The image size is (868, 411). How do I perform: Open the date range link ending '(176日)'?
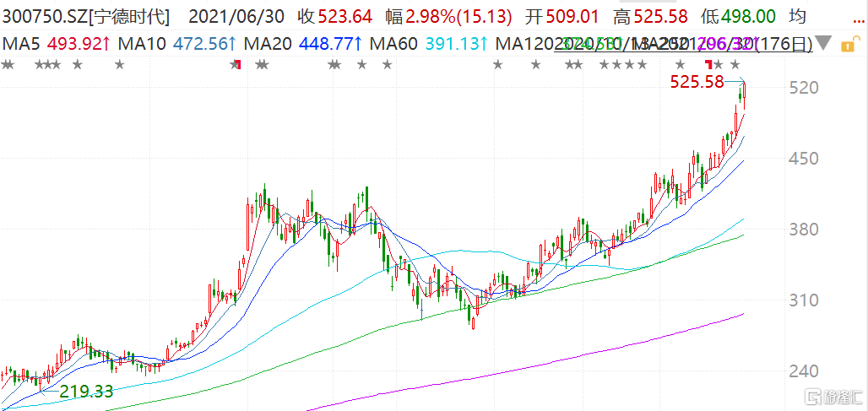click(683, 43)
